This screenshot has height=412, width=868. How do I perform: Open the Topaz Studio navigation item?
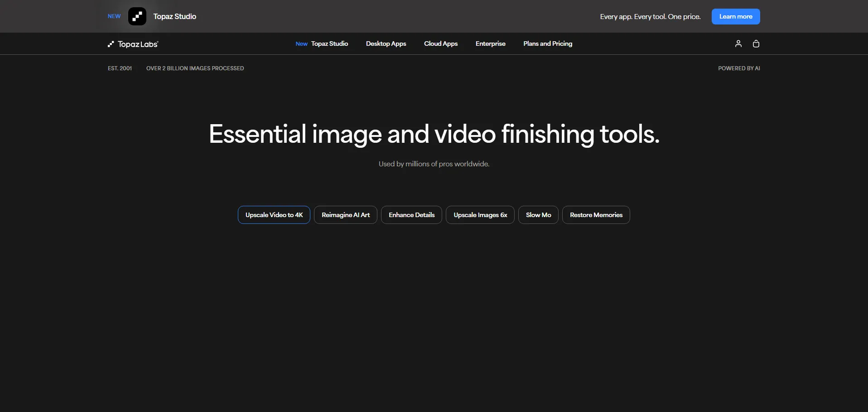click(329, 44)
